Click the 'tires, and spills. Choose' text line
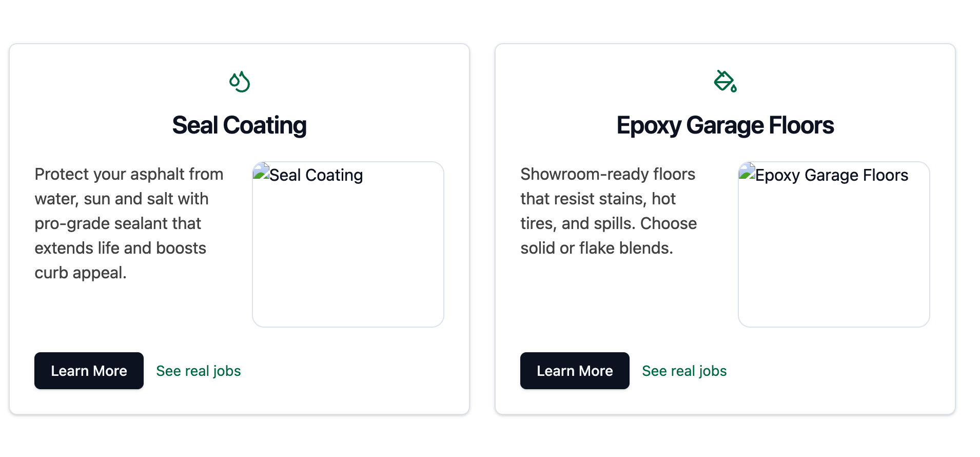980x457 pixels. pyautogui.click(x=609, y=223)
